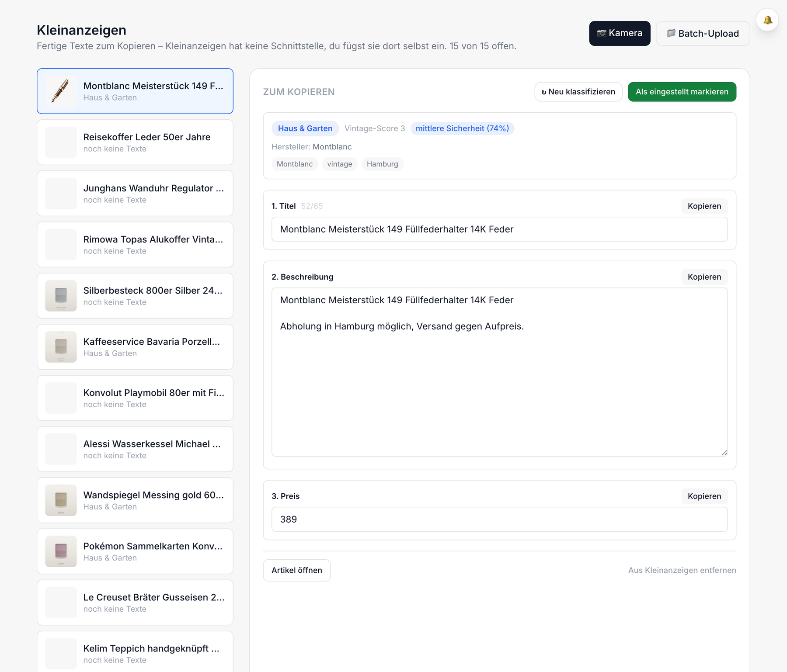Screen dimensions: 787x672
Task: Click into the Beschreibung textarea
Action: tap(499, 372)
